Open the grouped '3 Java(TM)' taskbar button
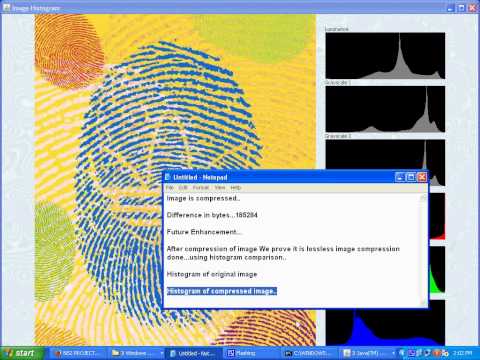The width and height of the screenshot is (480, 360). [x=368, y=353]
